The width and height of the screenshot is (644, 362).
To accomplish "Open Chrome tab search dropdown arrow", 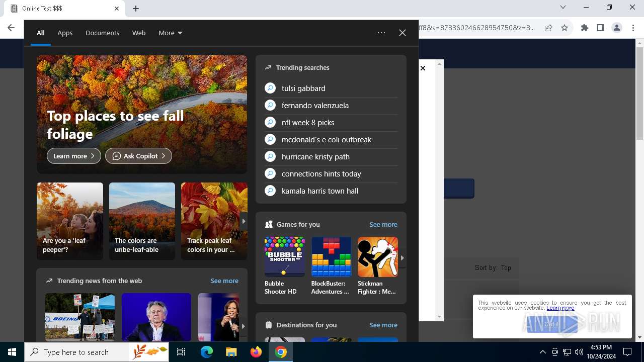I will pyautogui.click(x=563, y=7).
